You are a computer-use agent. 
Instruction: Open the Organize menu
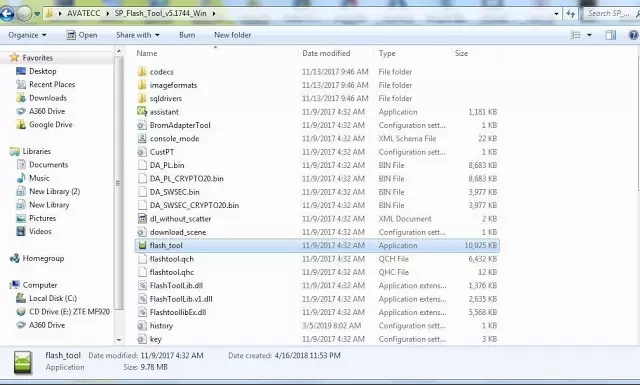coord(27,35)
